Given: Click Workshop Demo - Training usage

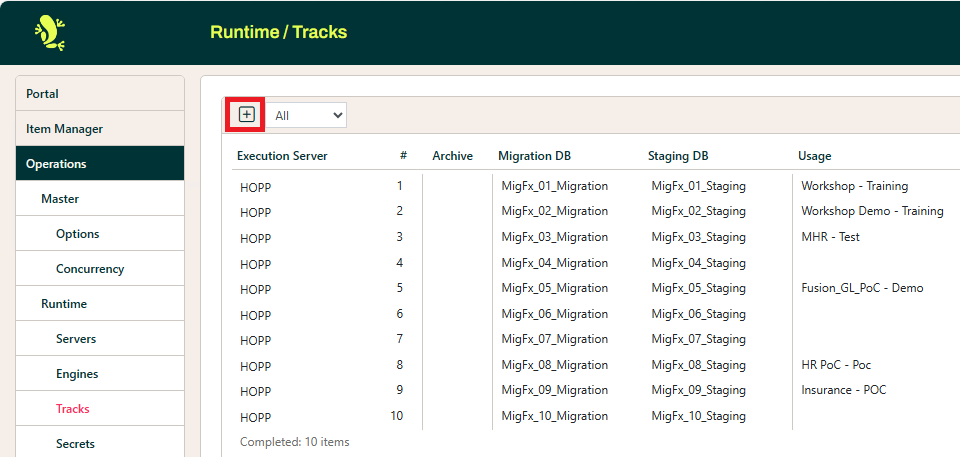Looking at the screenshot, I should coord(872,211).
